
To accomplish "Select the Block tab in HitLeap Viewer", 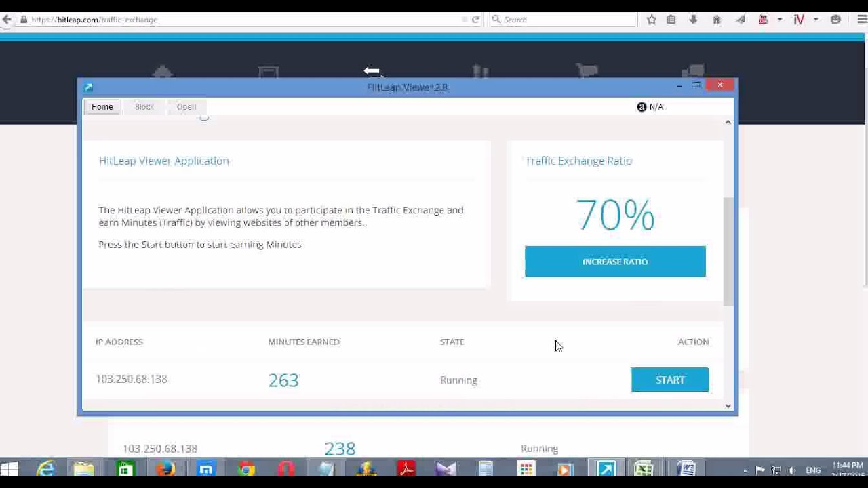I will tap(144, 106).
